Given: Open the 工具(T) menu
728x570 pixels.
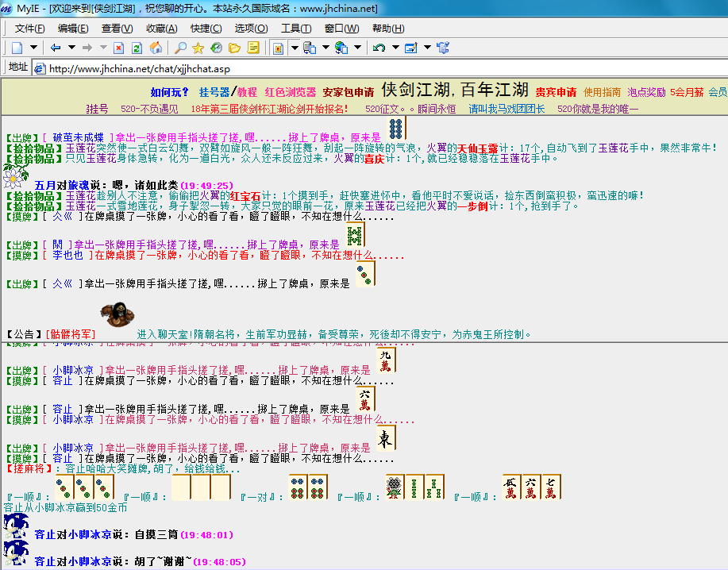Looking at the screenshot, I should click(296, 29).
